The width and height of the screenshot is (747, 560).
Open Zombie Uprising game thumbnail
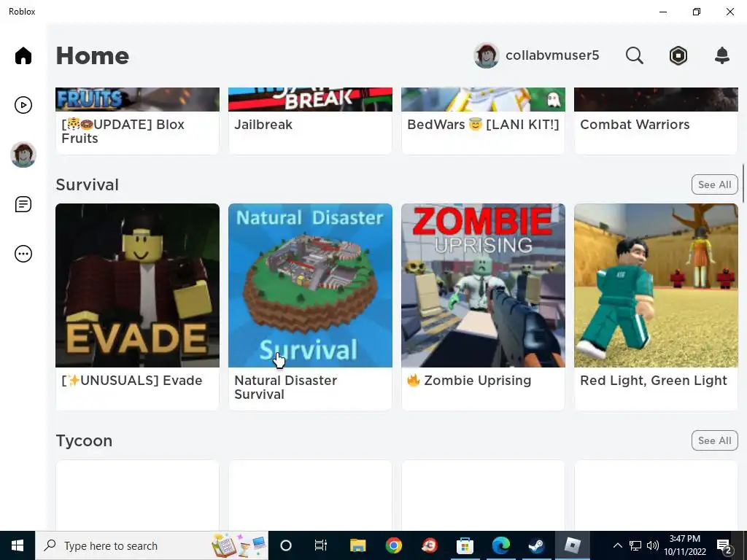[483, 285]
